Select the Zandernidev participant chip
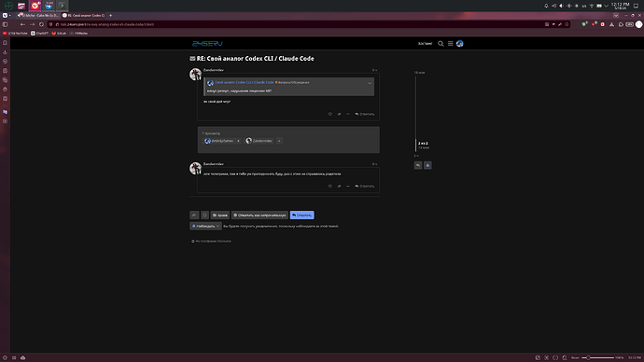Viewport: 644px width, 362px height. coord(259,141)
